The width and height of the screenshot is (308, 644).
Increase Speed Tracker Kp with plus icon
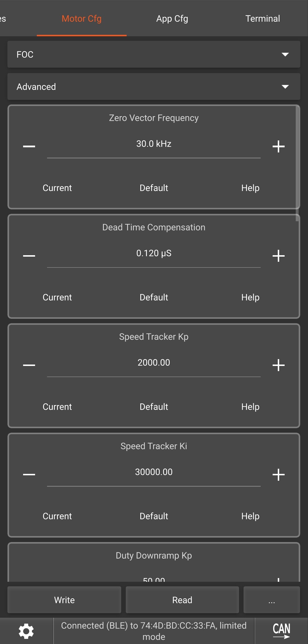(x=278, y=365)
